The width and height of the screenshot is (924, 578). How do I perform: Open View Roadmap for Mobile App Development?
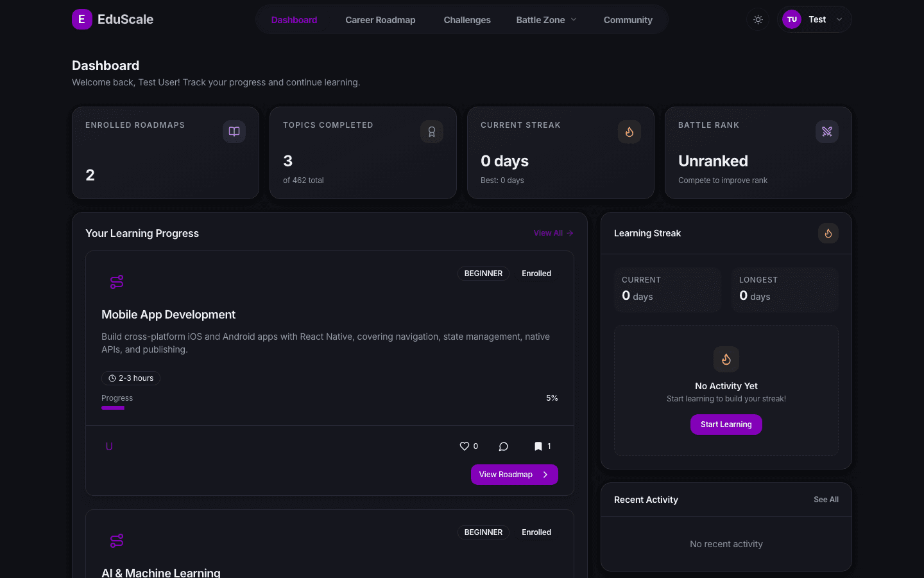[514, 475]
